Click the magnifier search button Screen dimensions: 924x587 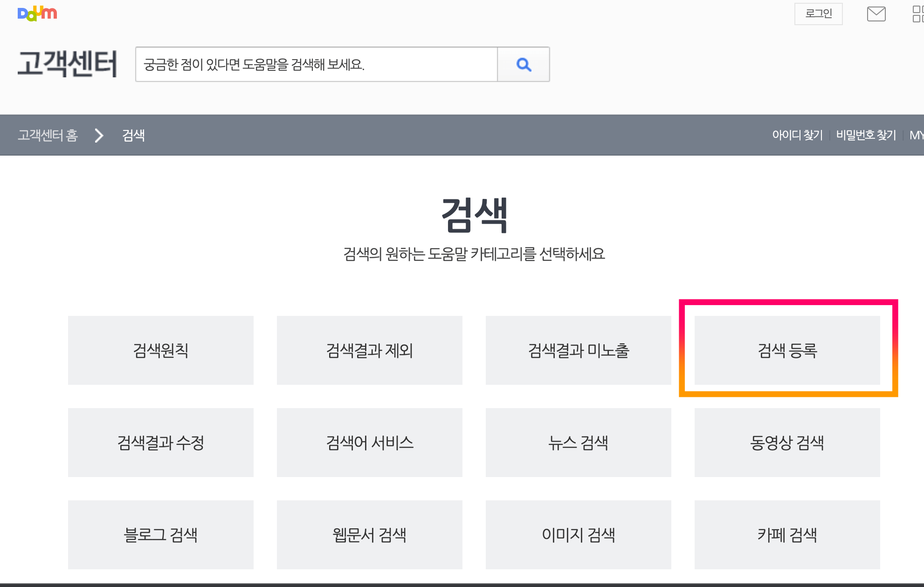point(524,64)
